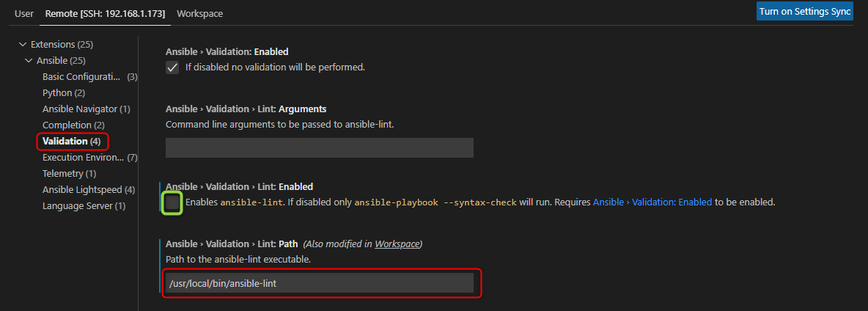Go to Ansible Lightspeed settings
Screen dimensions: 868x311
89,189
